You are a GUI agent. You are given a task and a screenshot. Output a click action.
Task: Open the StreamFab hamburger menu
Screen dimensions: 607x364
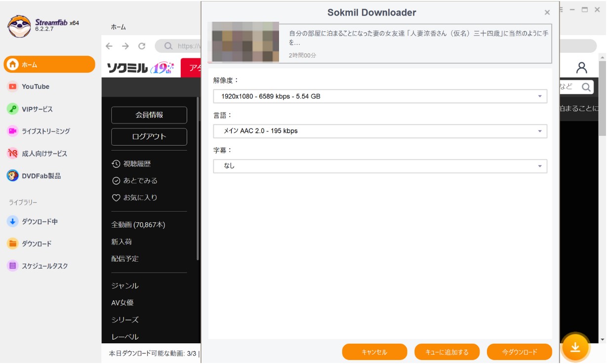pyautogui.click(x=560, y=10)
